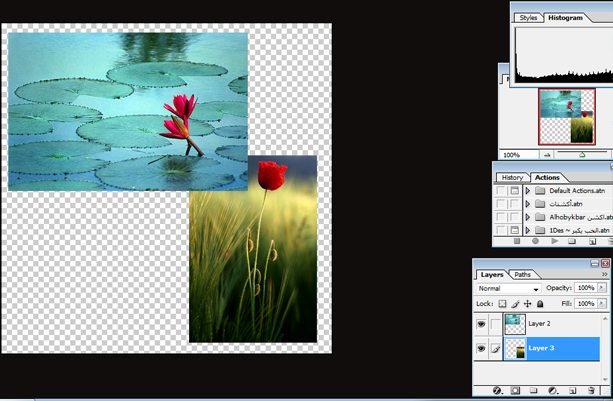Add a layer mask to Layer 3
The image size is (613, 401).
tap(516, 389)
